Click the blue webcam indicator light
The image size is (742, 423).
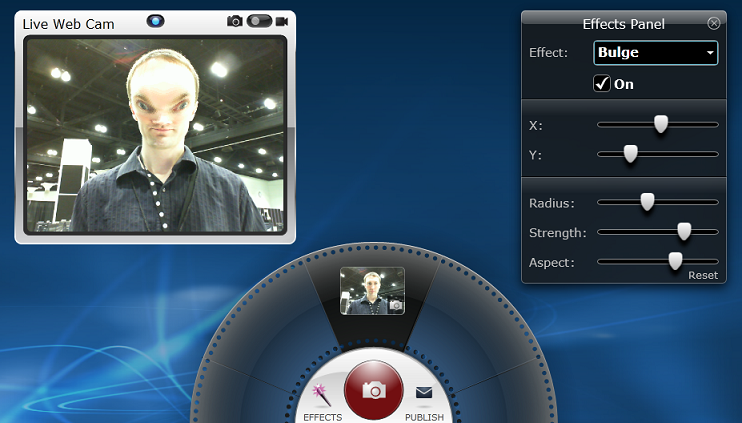155,21
